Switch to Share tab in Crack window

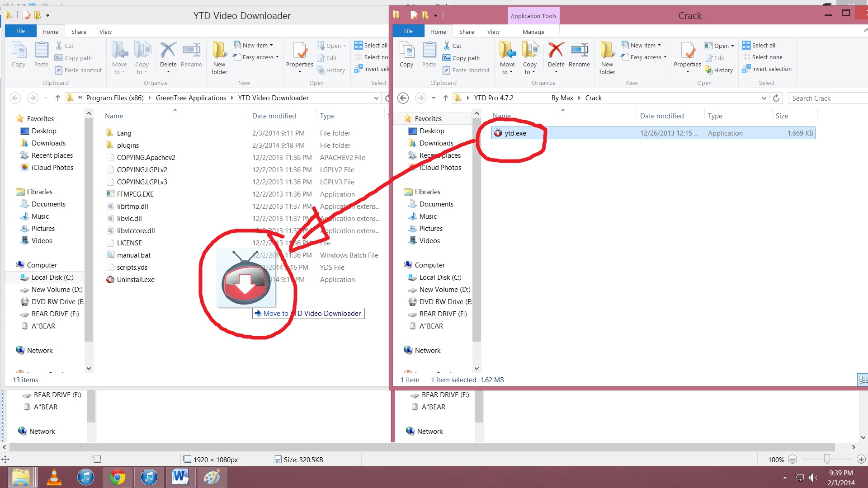point(467,32)
